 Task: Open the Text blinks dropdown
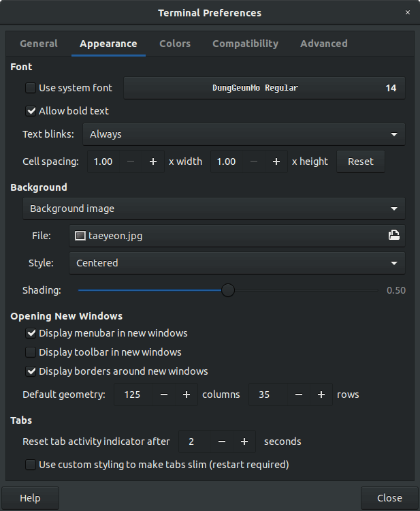click(243, 134)
